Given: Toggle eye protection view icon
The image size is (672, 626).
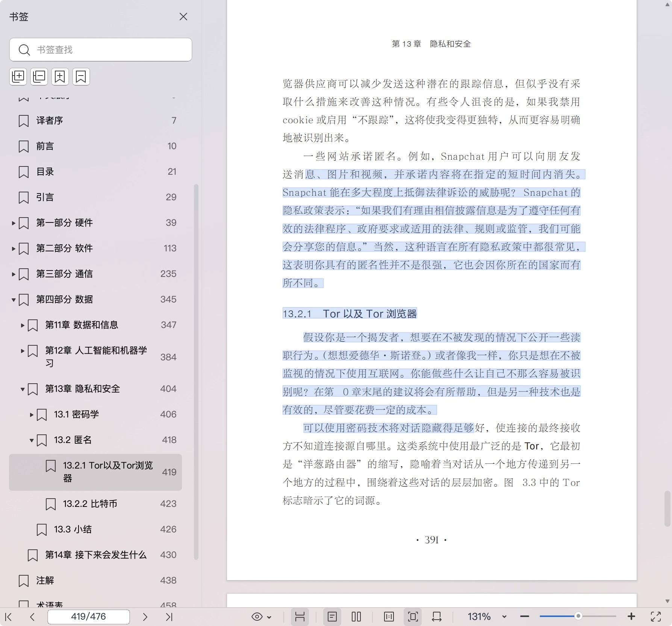Looking at the screenshot, I should pyautogui.click(x=257, y=617).
